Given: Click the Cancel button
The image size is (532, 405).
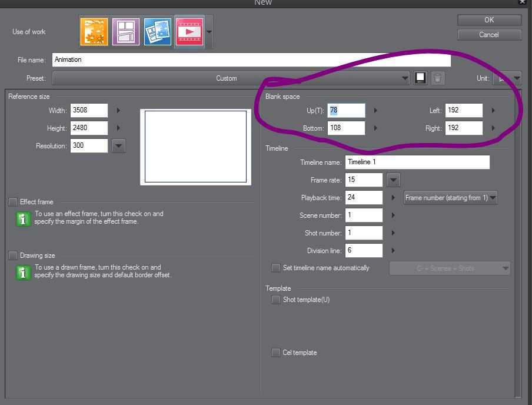Looking at the screenshot, I should point(489,35).
